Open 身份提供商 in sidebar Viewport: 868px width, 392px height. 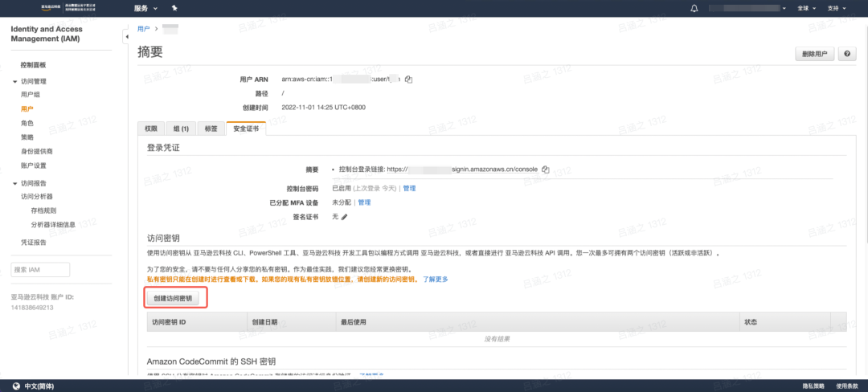pyautogui.click(x=37, y=152)
